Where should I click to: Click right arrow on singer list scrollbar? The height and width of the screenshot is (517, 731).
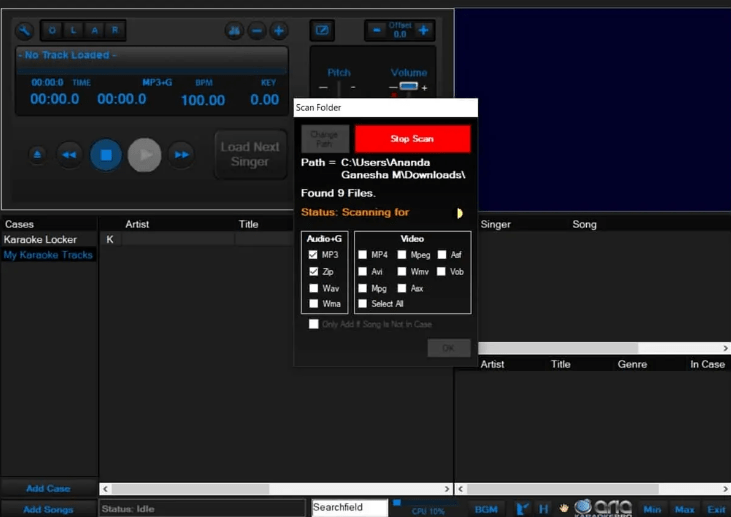[725, 348]
